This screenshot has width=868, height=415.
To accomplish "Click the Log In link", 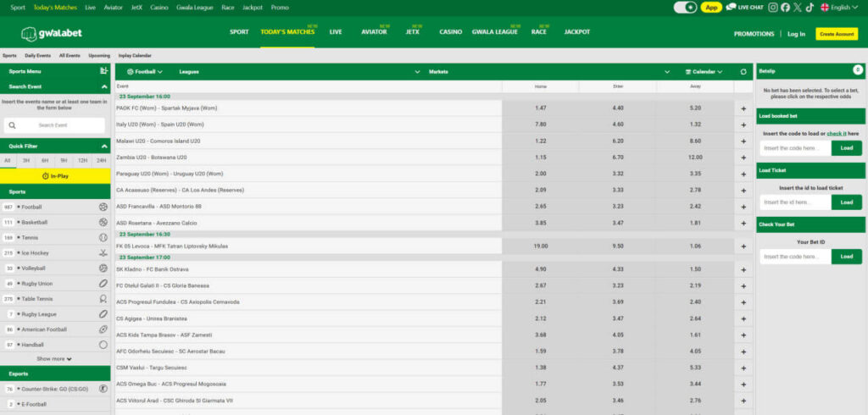I will tap(796, 35).
